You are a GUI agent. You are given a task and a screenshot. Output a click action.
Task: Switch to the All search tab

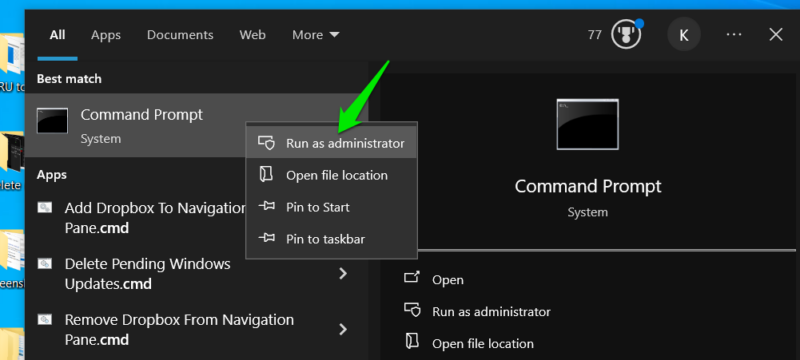[x=57, y=35]
